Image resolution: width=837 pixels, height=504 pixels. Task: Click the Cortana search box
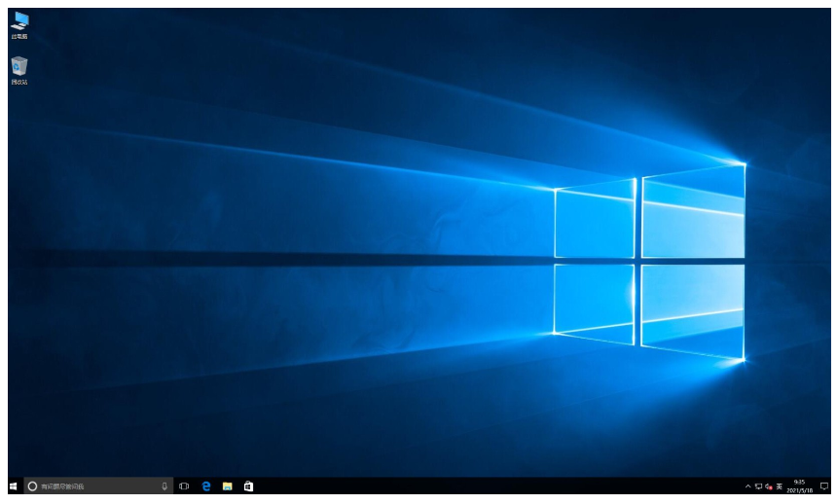(98, 486)
